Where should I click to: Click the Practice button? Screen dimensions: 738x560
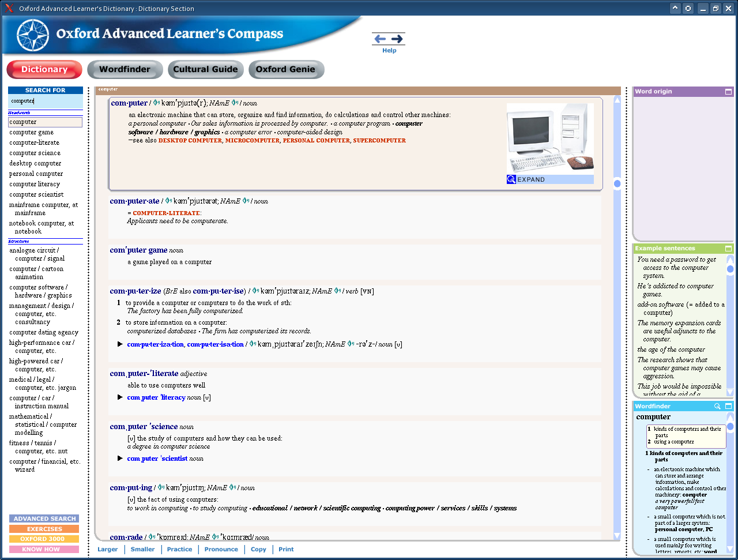[179, 549]
